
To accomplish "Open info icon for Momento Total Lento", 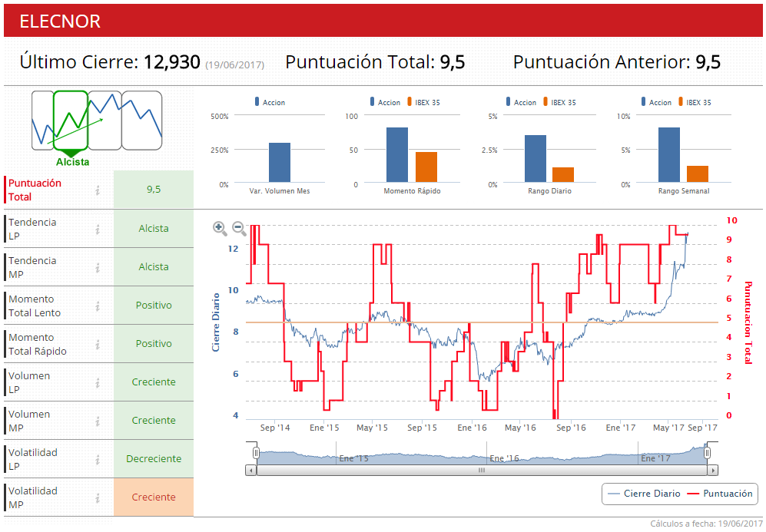I will (x=98, y=306).
